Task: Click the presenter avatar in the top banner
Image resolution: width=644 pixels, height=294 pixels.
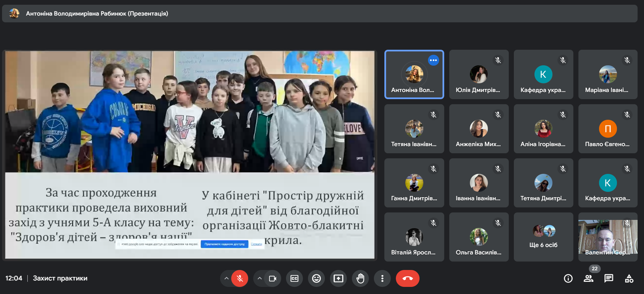Action: (14, 14)
